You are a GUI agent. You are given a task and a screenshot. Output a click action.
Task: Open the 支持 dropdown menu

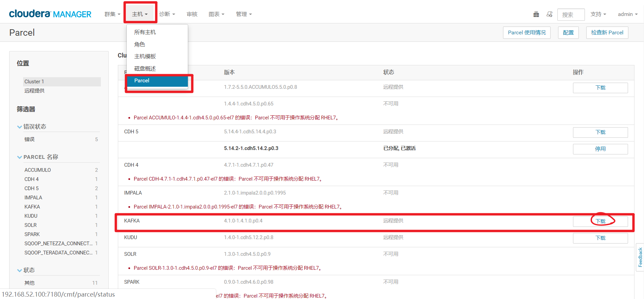click(598, 14)
